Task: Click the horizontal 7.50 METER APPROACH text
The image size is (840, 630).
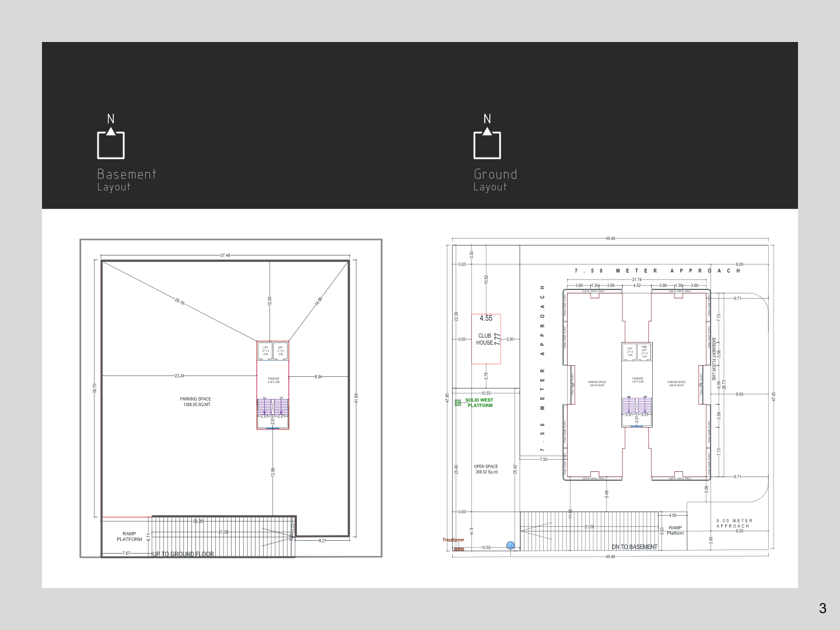Action: point(657,271)
